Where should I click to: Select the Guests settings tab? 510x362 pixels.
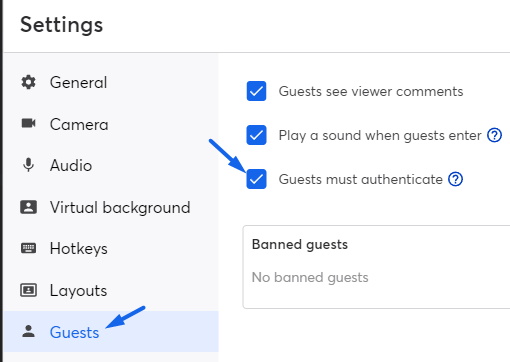tap(111, 332)
